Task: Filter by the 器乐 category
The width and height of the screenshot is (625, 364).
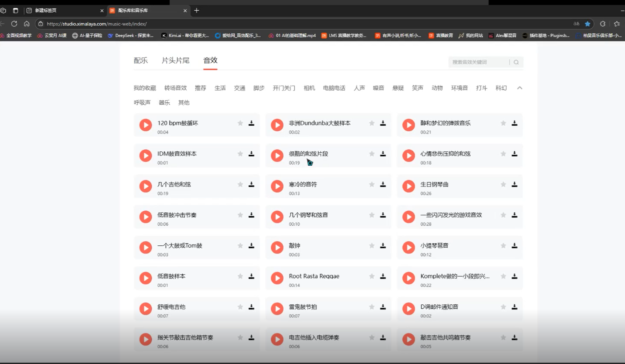Action: click(164, 102)
